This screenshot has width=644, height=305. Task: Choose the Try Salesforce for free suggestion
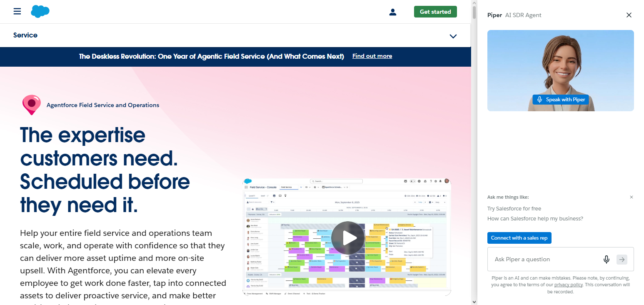(x=514, y=208)
